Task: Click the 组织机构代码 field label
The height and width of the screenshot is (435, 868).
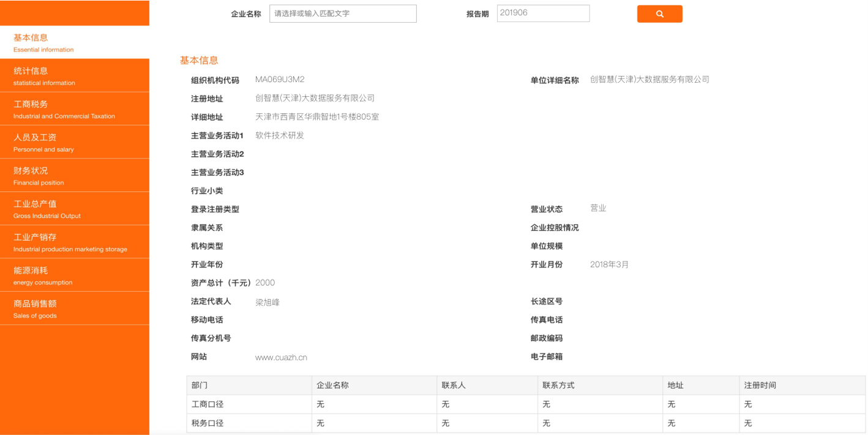Action: [x=215, y=80]
